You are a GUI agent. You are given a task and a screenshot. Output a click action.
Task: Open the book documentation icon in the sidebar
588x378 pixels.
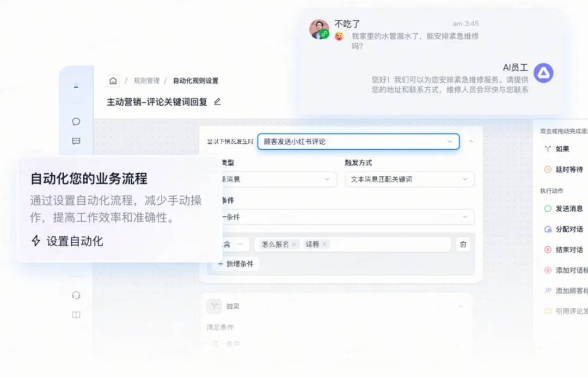76,315
